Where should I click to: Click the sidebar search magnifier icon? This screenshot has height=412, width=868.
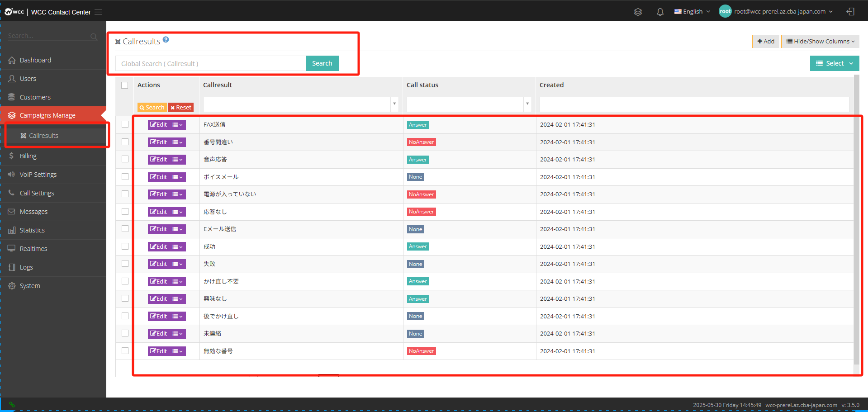click(x=94, y=37)
